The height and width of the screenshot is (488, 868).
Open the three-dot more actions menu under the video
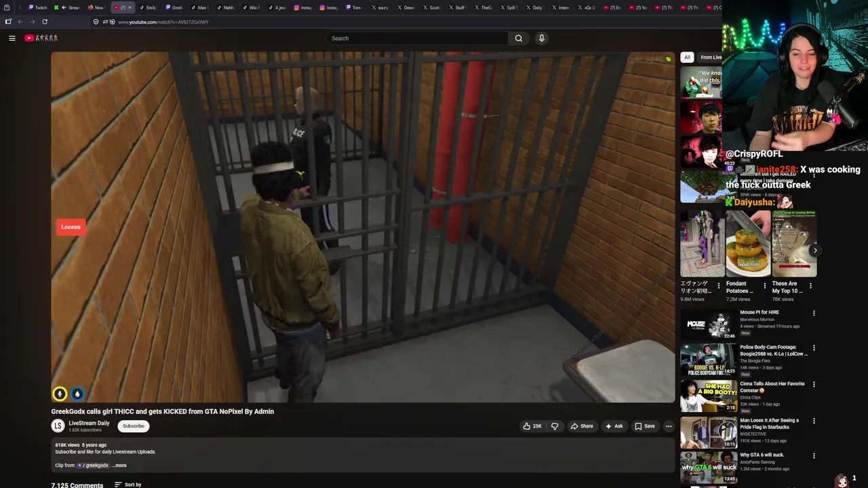click(x=669, y=426)
